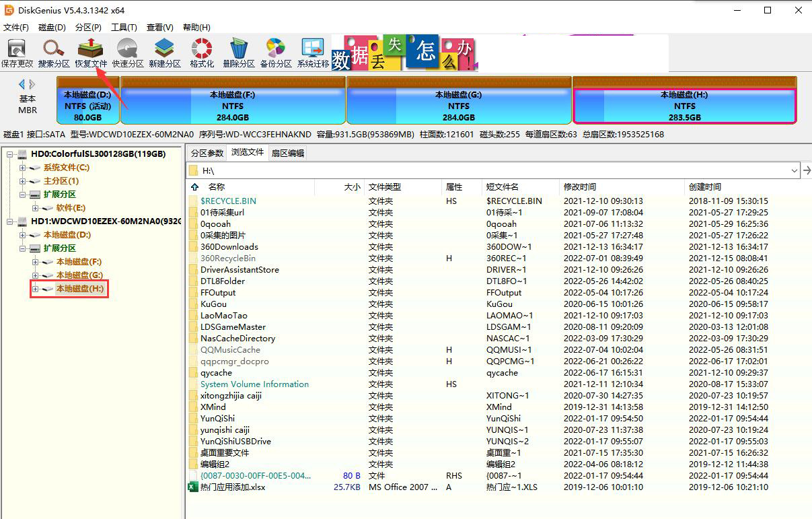Sort by 创建时间 column header
Screen dimensions: 812x519
click(747, 187)
